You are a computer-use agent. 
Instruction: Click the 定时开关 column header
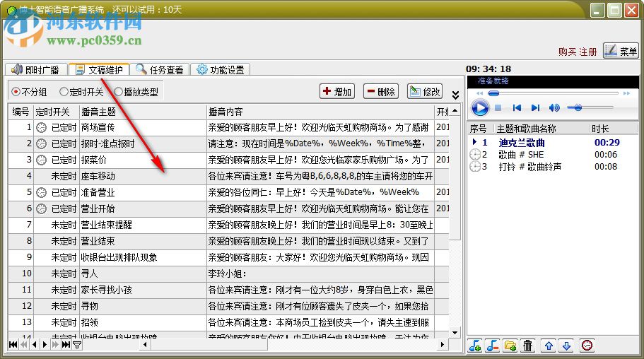click(x=57, y=112)
